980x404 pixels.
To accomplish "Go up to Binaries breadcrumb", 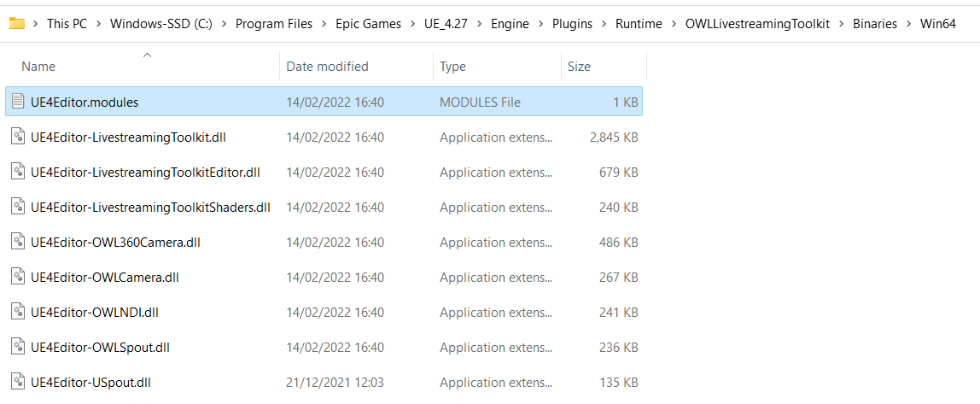I will [875, 24].
